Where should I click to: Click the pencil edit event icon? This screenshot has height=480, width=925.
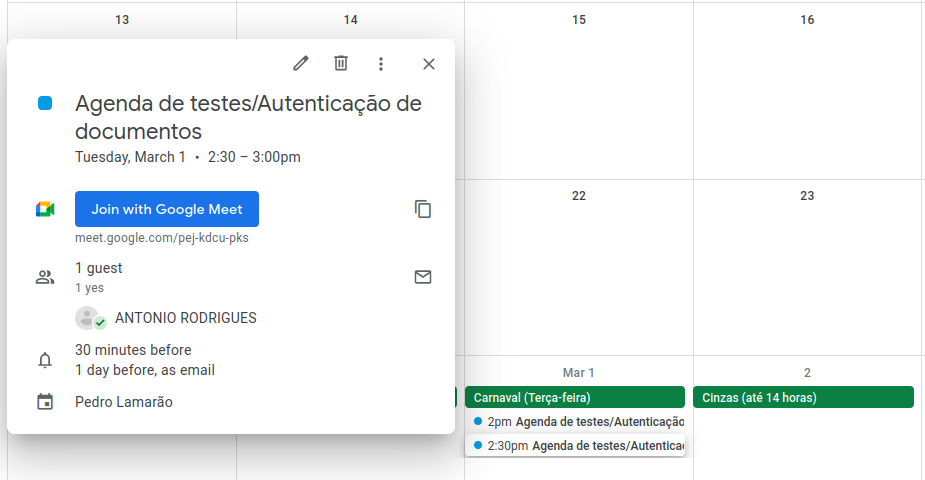tap(301, 64)
